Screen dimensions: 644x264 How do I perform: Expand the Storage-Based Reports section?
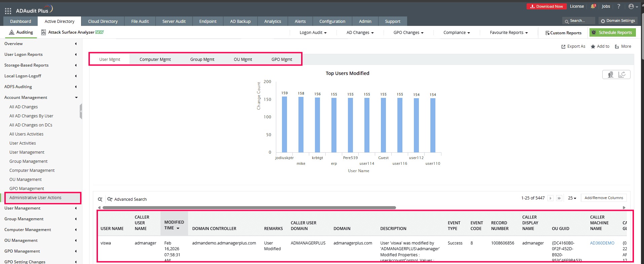point(76,65)
